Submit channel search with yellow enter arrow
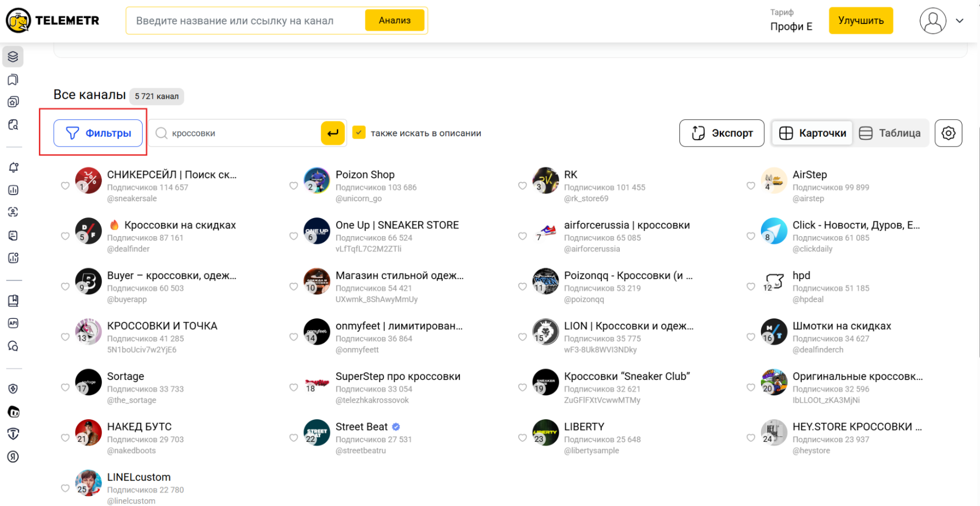This screenshot has height=506, width=980. pyautogui.click(x=332, y=133)
